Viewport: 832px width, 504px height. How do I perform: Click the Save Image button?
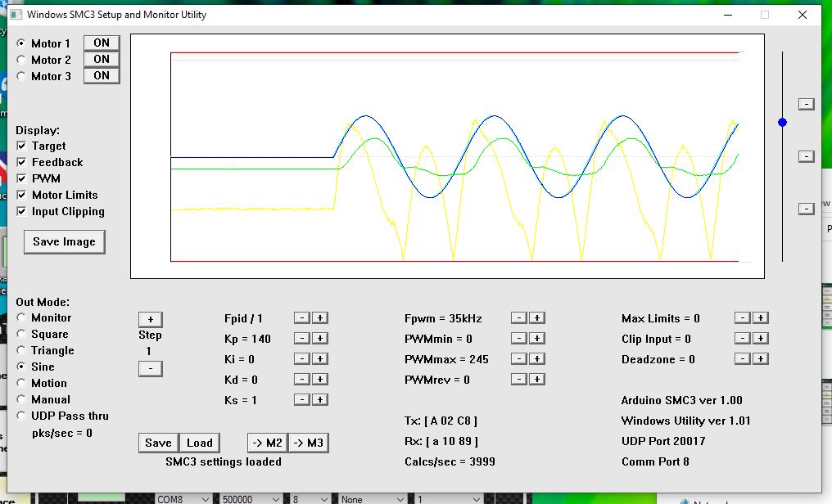coord(64,241)
